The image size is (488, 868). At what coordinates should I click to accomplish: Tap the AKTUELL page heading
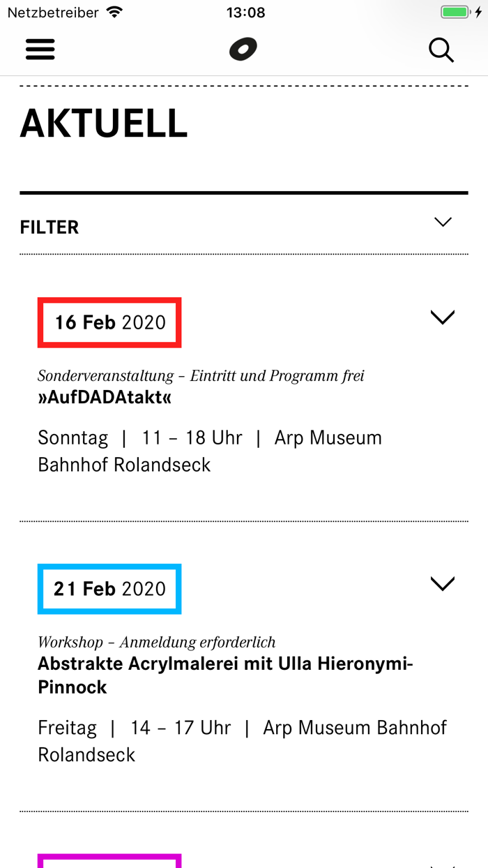pos(104,124)
